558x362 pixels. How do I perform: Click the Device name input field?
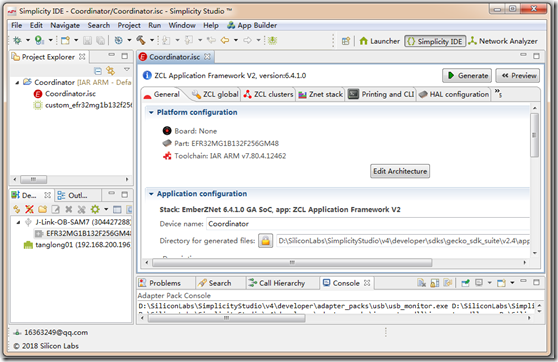368,224
